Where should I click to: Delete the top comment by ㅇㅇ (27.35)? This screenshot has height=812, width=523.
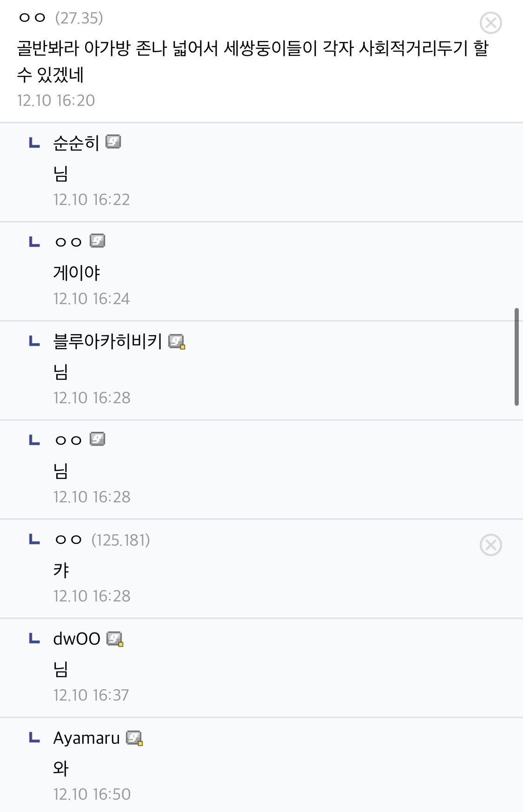490,23
